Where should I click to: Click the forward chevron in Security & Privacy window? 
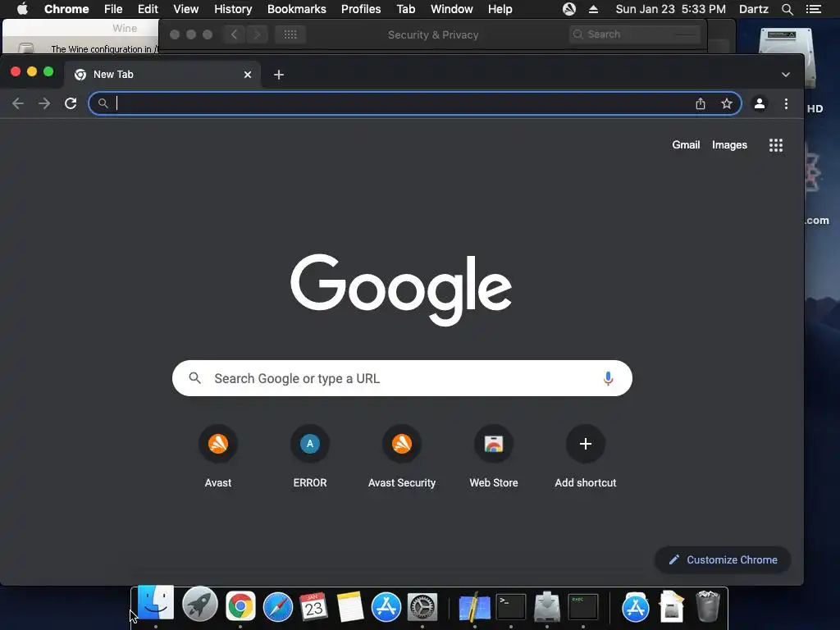coord(257,34)
